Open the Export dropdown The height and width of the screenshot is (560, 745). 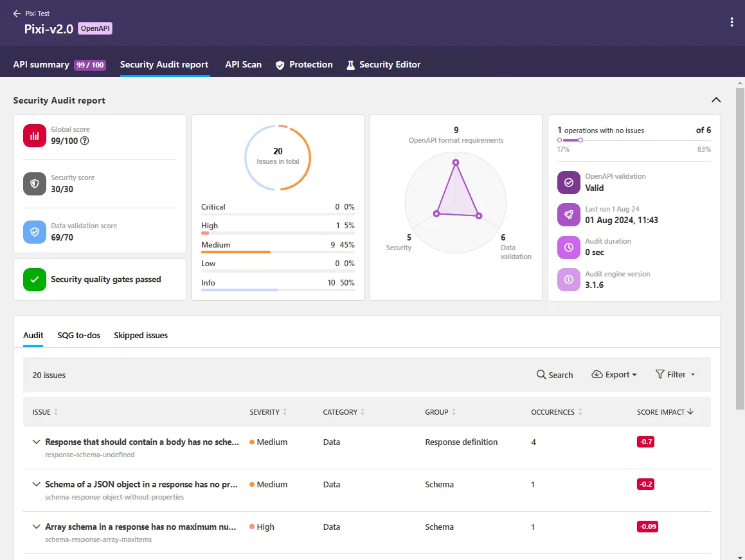coord(614,374)
